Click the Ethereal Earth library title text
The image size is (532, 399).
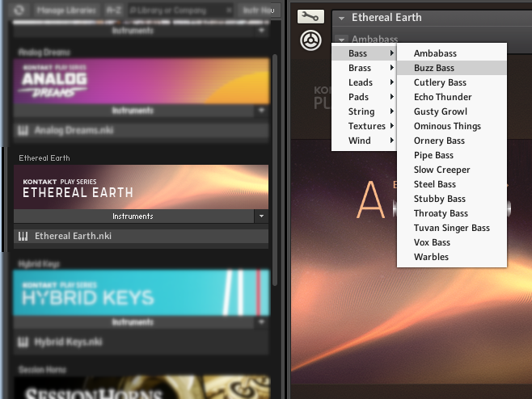tap(44, 158)
